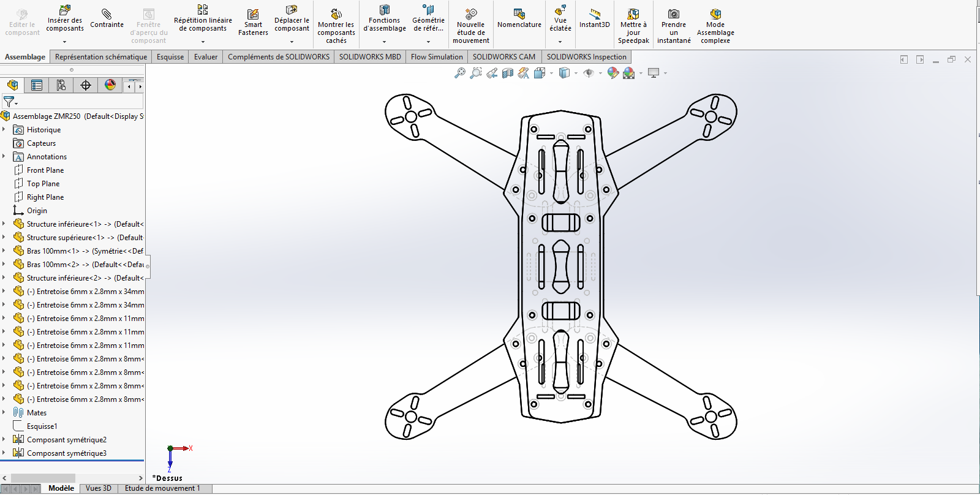Open the Smart Fasteners tool
This screenshot has height=495, width=980.
(x=253, y=23)
